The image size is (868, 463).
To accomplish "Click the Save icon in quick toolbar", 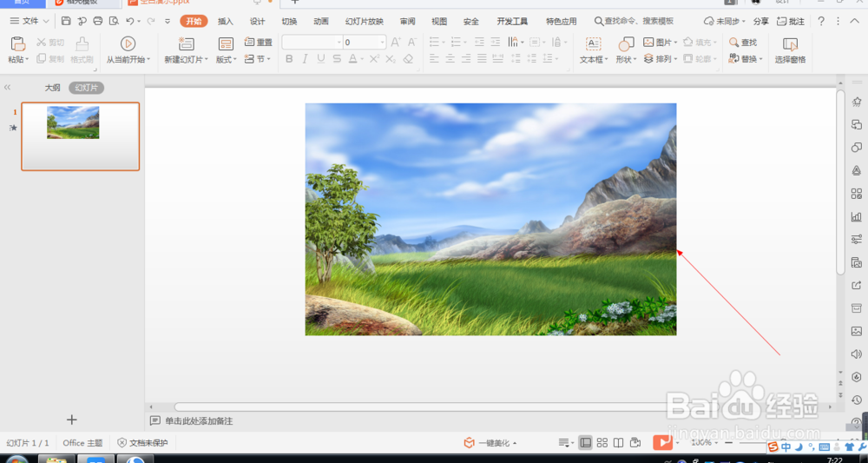I will pos(66,21).
